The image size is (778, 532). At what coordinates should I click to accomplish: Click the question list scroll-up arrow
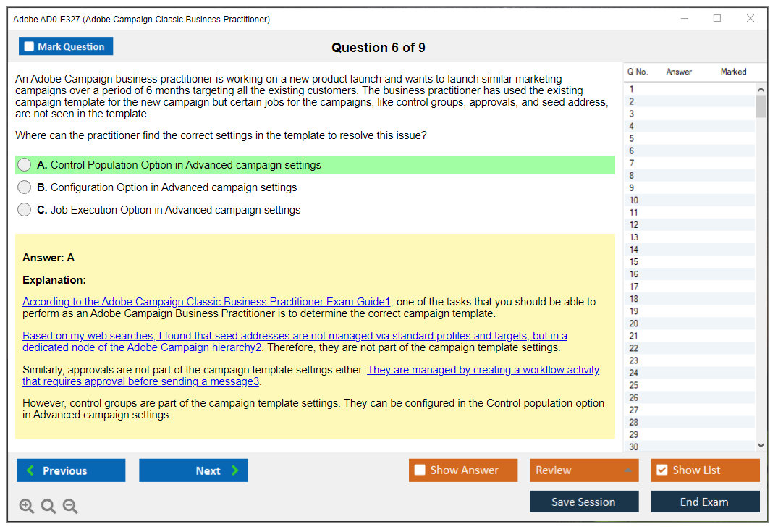pos(761,89)
